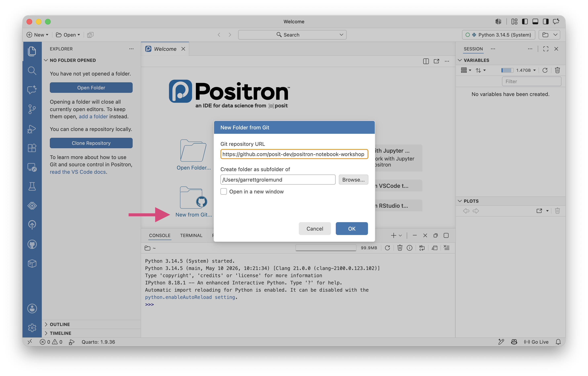Open the Manage gear icon
Screen dimensions: 588x376
click(32, 328)
